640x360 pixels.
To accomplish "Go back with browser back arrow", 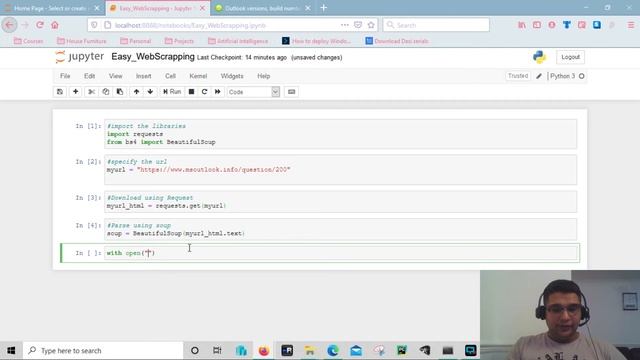I will click(9, 25).
